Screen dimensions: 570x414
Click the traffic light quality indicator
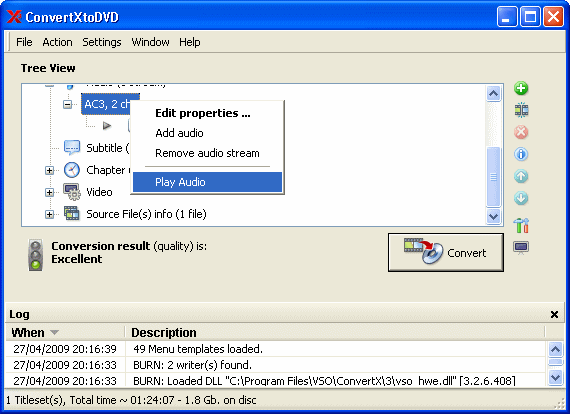[x=35, y=255]
